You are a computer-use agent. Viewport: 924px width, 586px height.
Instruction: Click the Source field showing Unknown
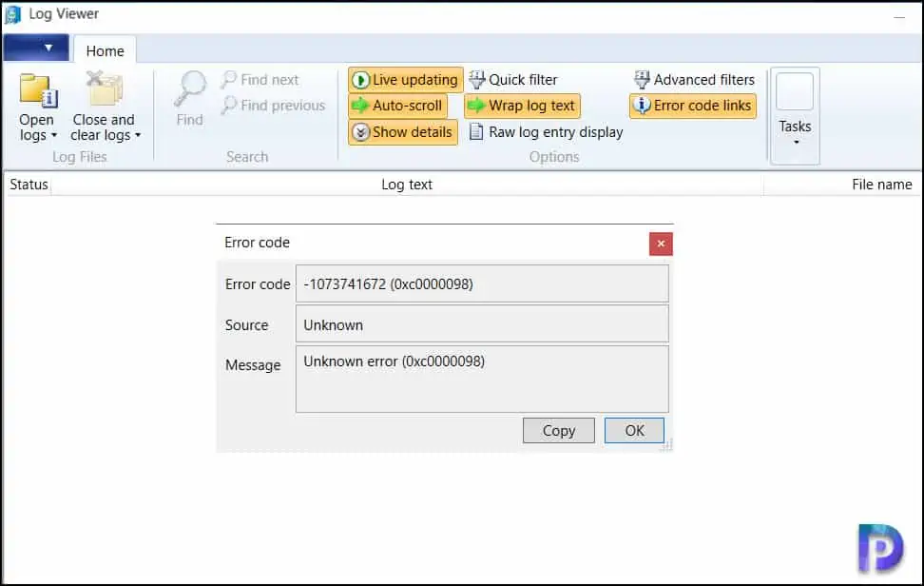click(x=482, y=324)
